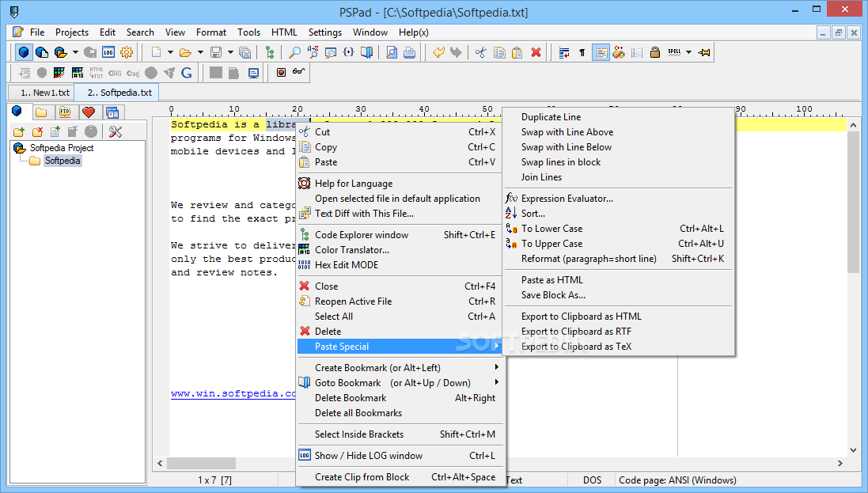Click remove folder from project icon
The height and width of the screenshot is (493, 868).
(38, 131)
